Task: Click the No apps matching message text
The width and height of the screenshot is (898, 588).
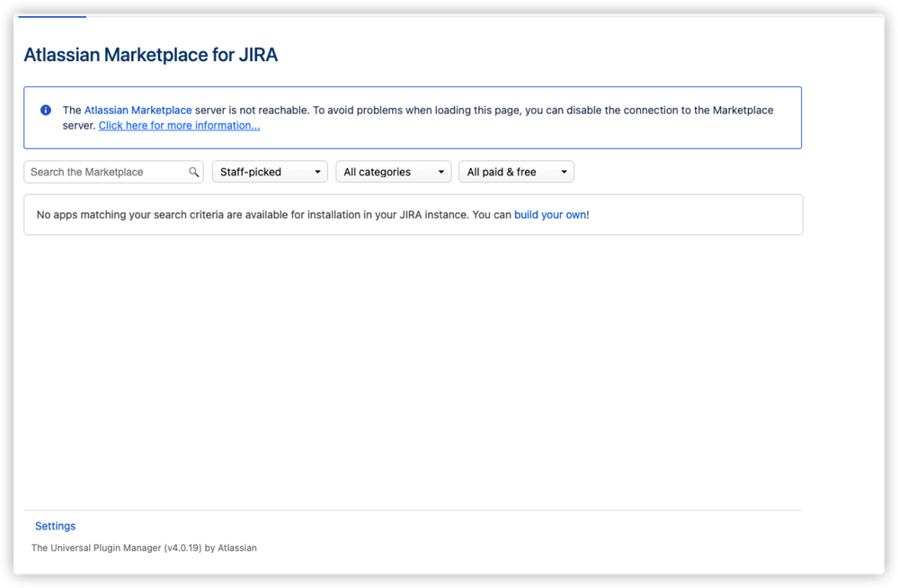Action: 313,215
